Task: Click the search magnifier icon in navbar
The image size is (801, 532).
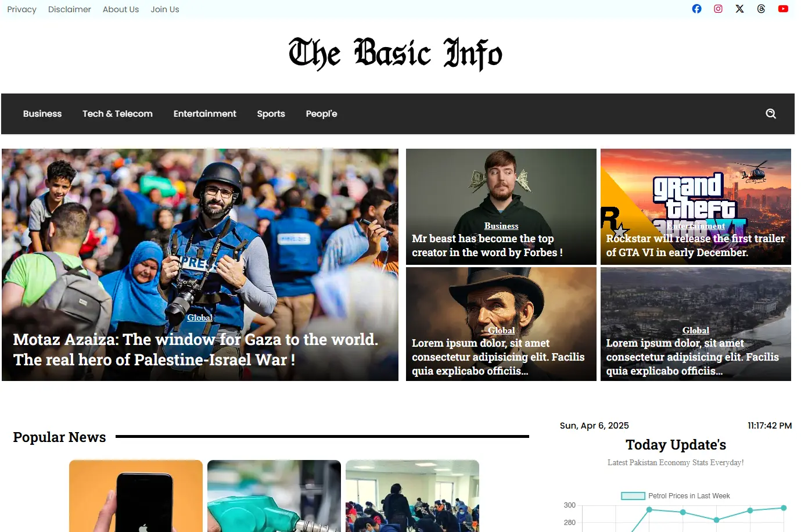Action: click(x=771, y=114)
